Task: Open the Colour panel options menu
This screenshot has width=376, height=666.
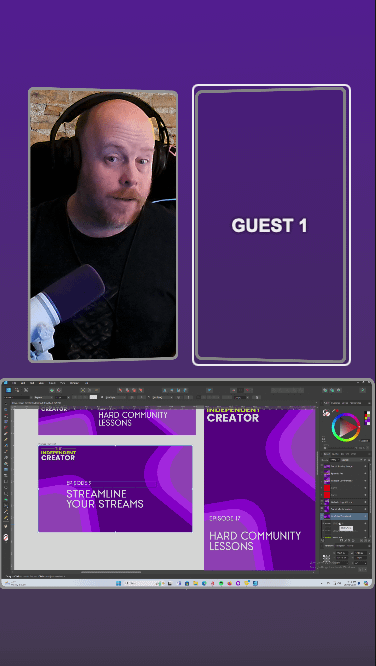Action: [x=369, y=403]
